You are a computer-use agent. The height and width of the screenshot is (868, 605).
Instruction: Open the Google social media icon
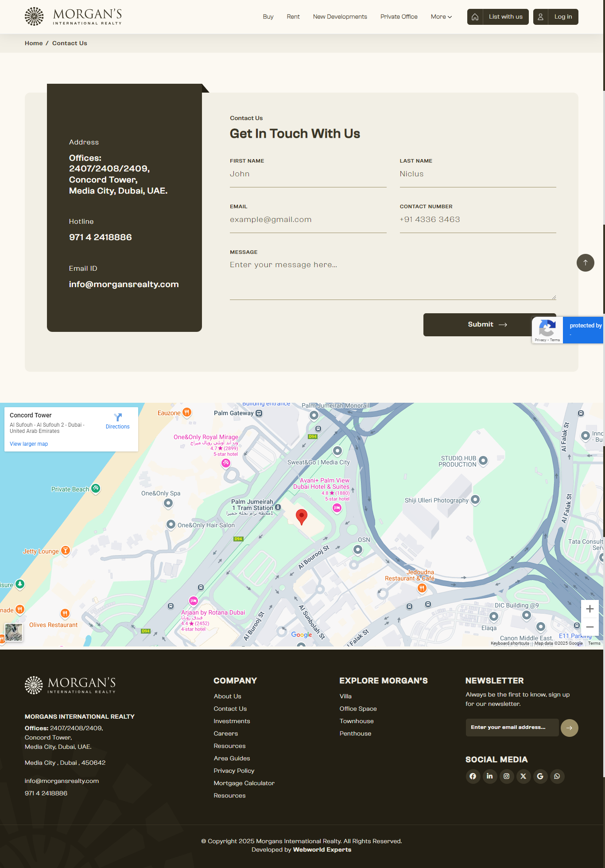point(540,776)
